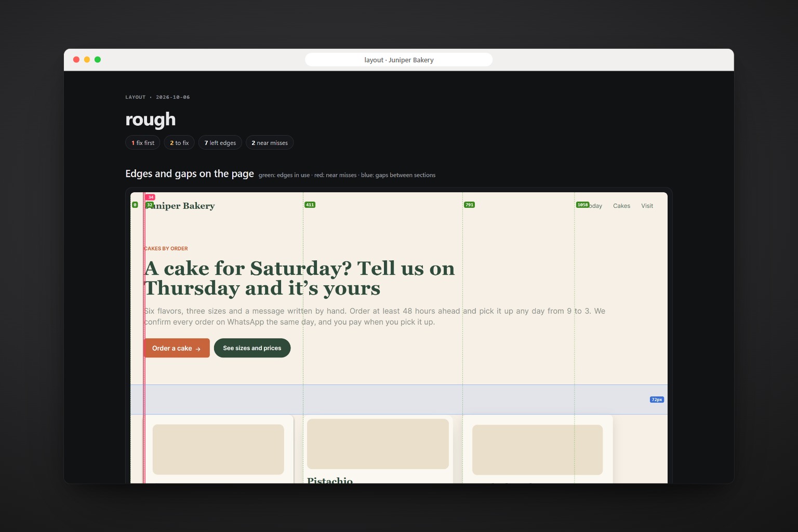Click the red macOS close button
Viewport: 798px width, 532px height.
tap(76, 60)
